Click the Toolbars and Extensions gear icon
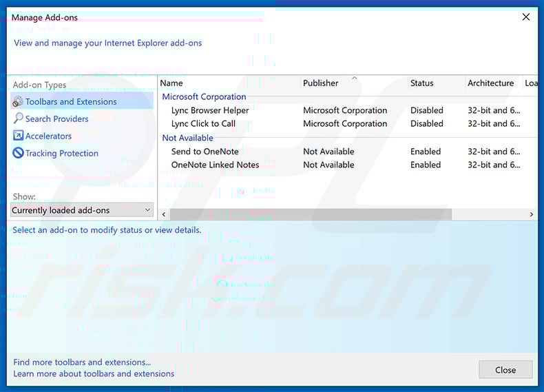Viewport: 544px width, 392px height. point(18,102)
